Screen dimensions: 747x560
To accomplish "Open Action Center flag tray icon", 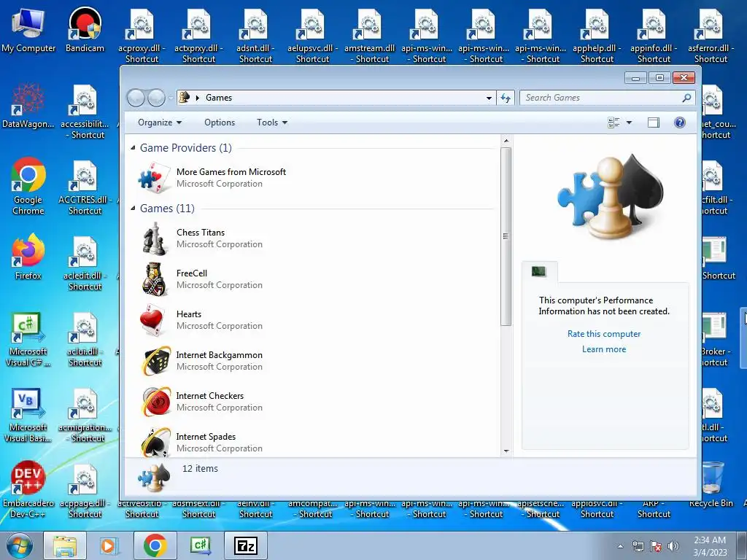I will click(656, 546).
